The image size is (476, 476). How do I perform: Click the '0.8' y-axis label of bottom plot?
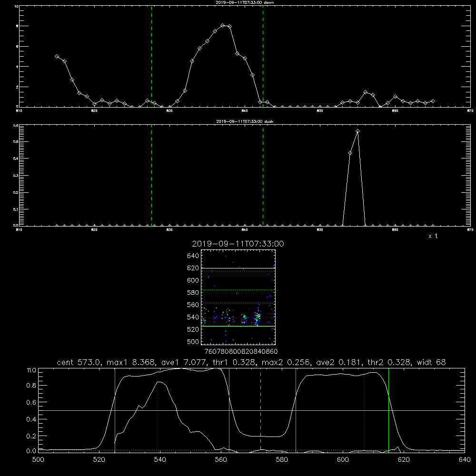pyautogui.click(x=31, y=385)
